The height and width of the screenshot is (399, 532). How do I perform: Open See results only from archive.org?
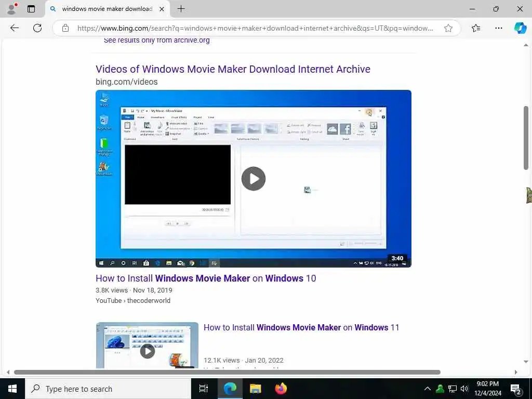point(157,40)
